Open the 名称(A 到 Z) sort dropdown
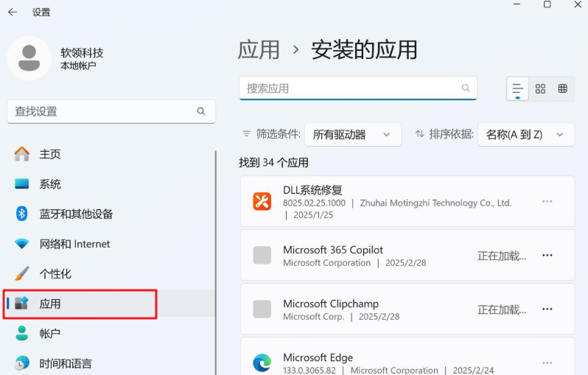This screenshot has width=588, height=375. (x=526, y=135)
